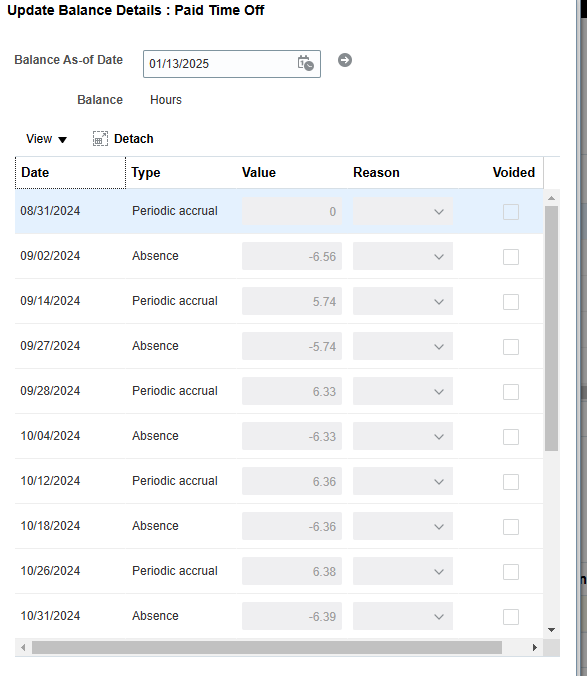
Task: Click the horizontal scrollbar right arrow
Action: 534,648
